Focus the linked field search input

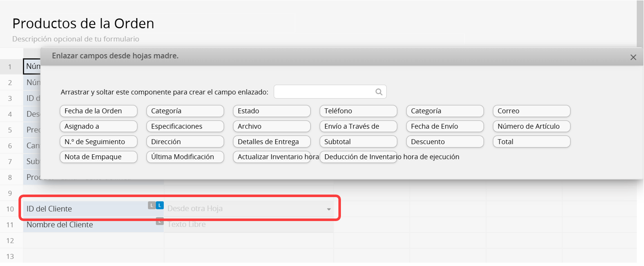coord(324,92)
